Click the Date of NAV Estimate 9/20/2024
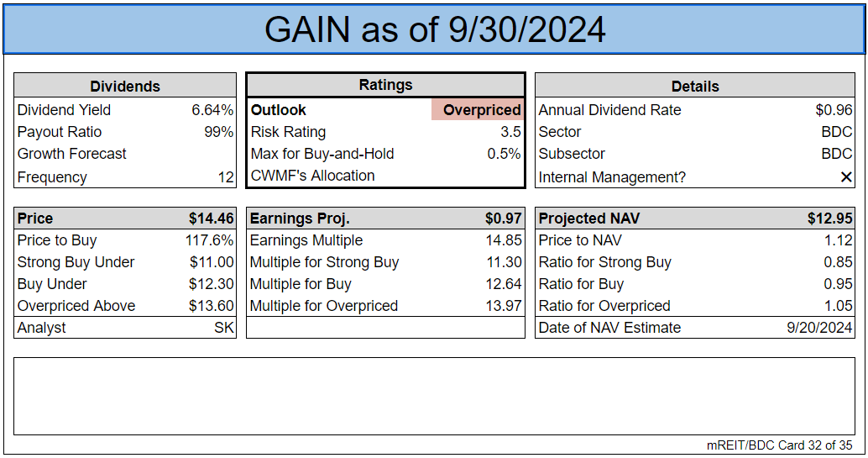The width and height of the screenshot is (868, 458). coord(819,328)
